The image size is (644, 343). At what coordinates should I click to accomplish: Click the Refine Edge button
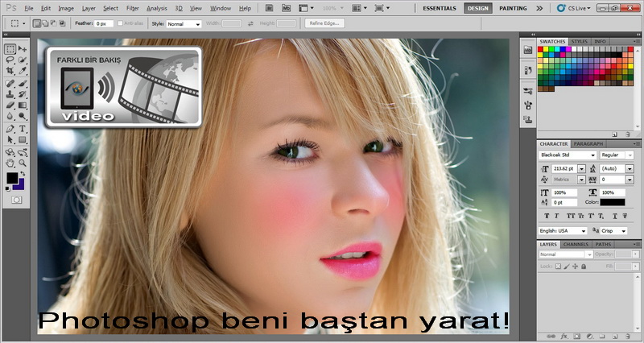click(324, 23)
